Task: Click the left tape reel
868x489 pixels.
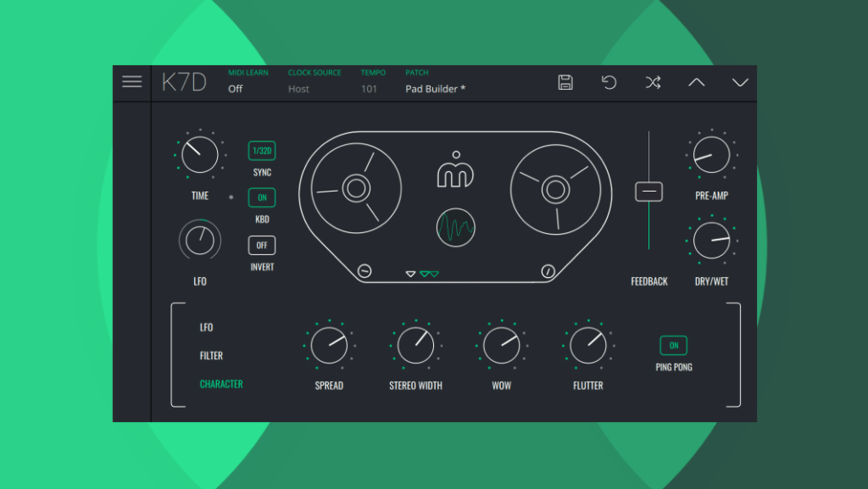Action: point(355,188)
